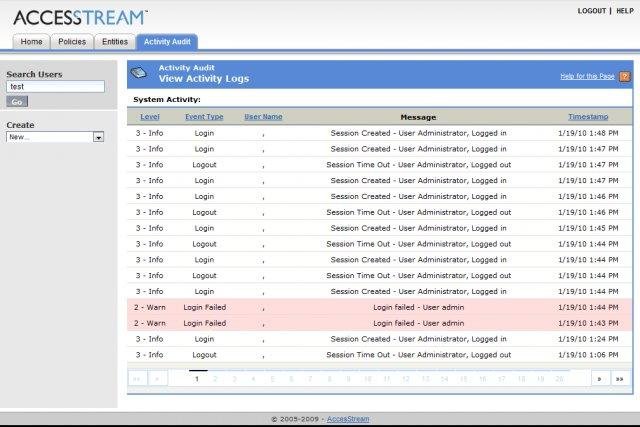Jump to the last page of logs
This screenshot has width=640, height=427.
click(620, 379)
